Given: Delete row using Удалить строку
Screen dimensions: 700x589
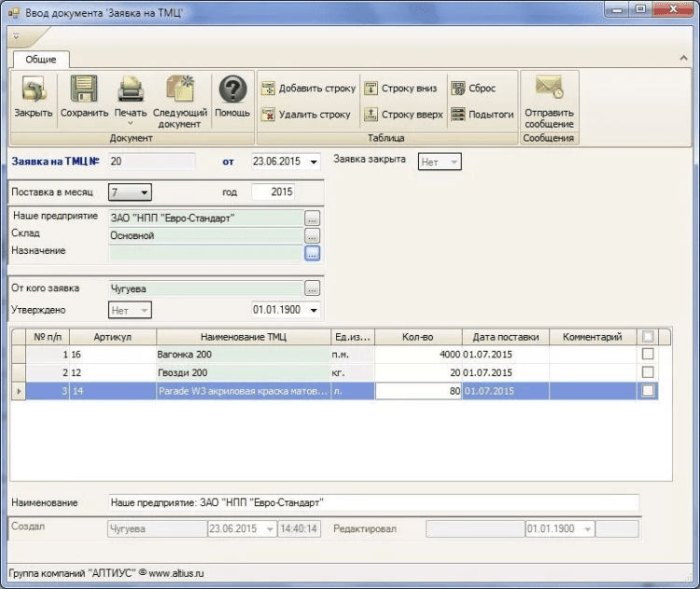Looking at the screenshot, I should tap(306, 115).
